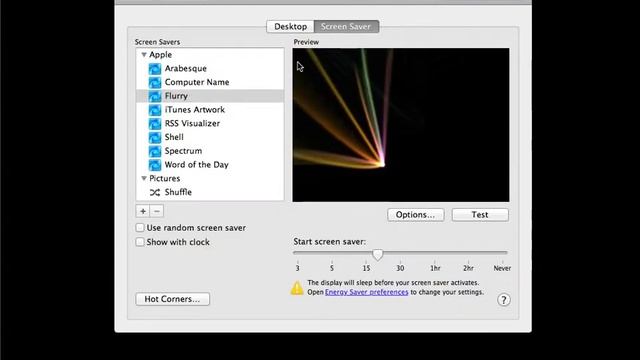Open help with the question mark button
The image size is (640, 360).
click(504, 300)
